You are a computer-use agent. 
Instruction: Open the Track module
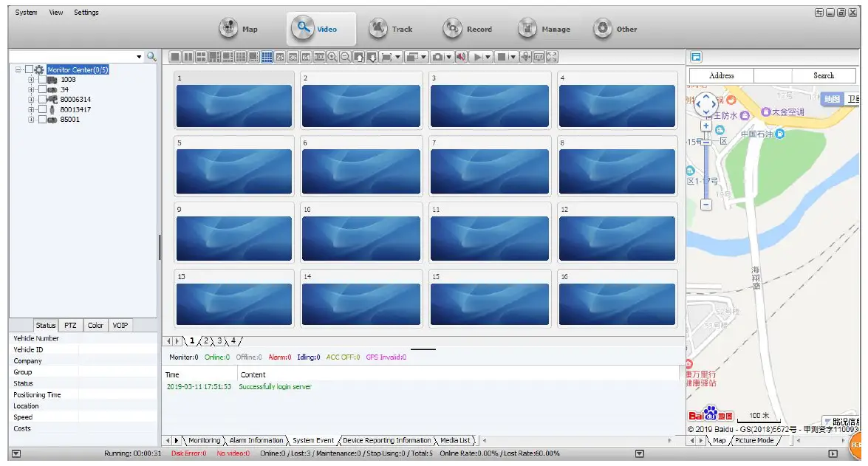(x=392, y=29)
